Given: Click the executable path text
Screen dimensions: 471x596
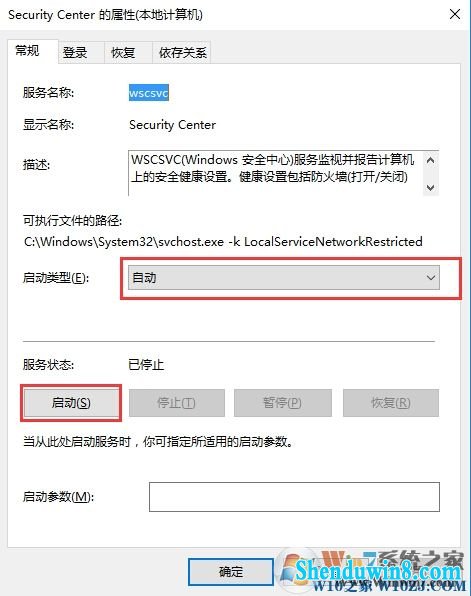Looking at the screenshot, I should point(223,242).
